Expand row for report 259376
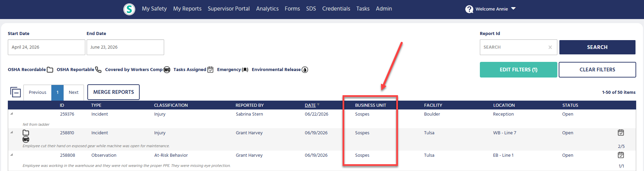Image resolution: width=644 pixels, height=171 pixels. point(12,114)
